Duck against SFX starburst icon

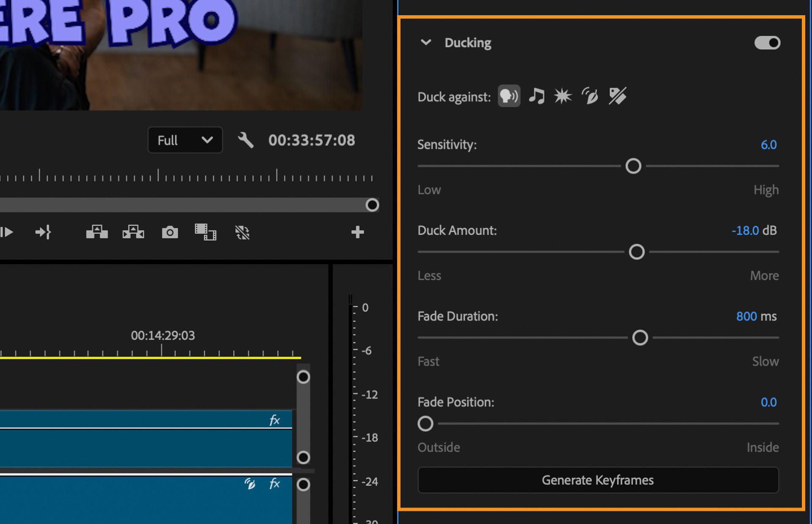(x=562, y=96)
